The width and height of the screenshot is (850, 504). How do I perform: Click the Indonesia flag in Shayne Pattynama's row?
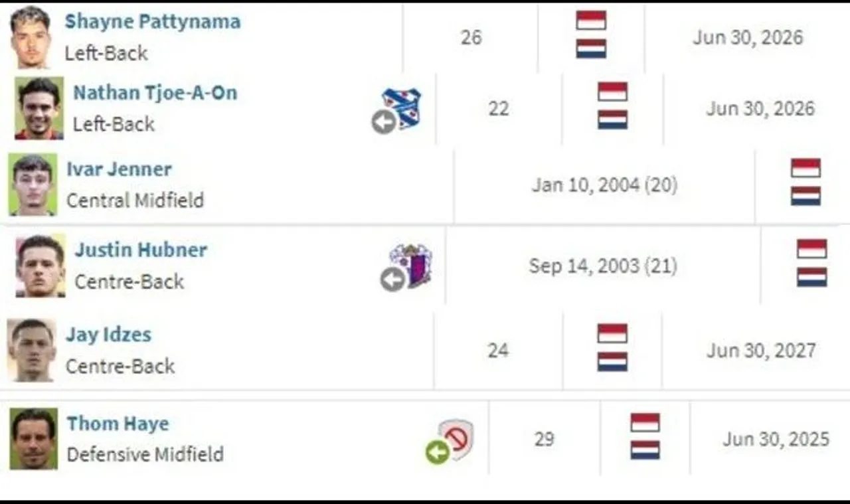tap(591, 21)
